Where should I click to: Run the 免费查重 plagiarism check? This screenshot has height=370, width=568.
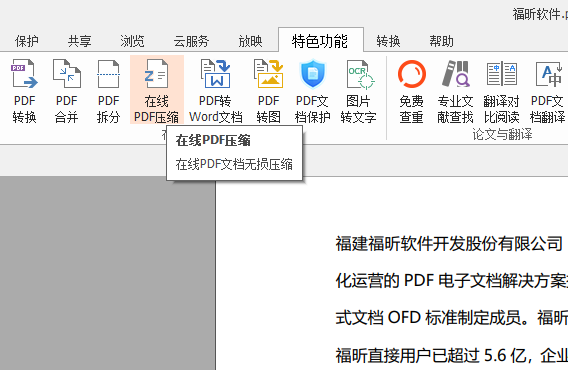click(412, 91)
